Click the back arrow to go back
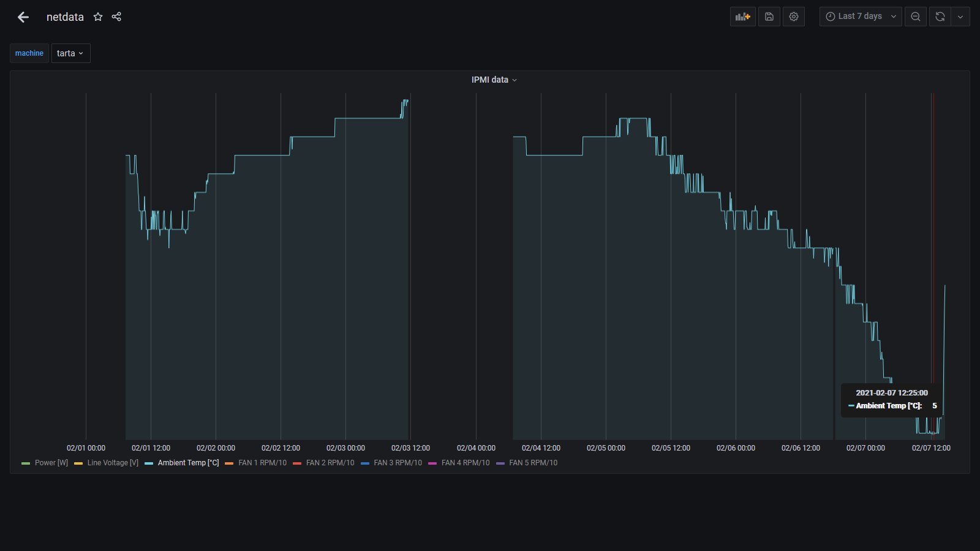This screenshot has height=551, width=980. click(23, 17)
